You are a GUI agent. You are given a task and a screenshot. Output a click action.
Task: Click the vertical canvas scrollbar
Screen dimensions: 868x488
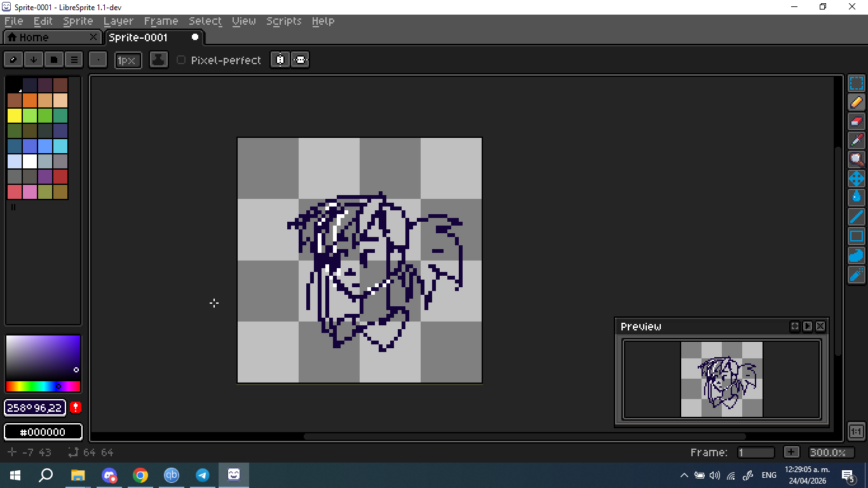[x=837, y=251]
